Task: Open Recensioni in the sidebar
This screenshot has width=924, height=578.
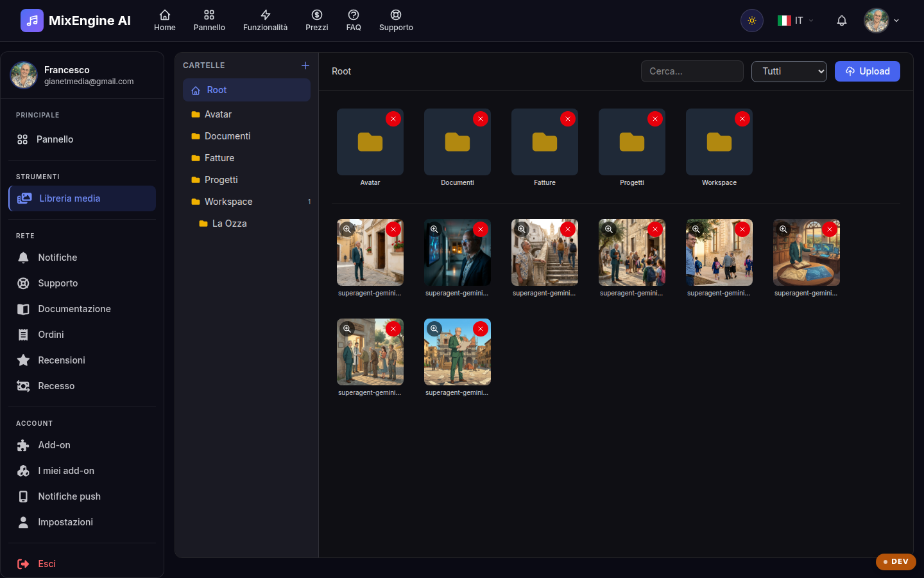Action: tap(82, 360)
